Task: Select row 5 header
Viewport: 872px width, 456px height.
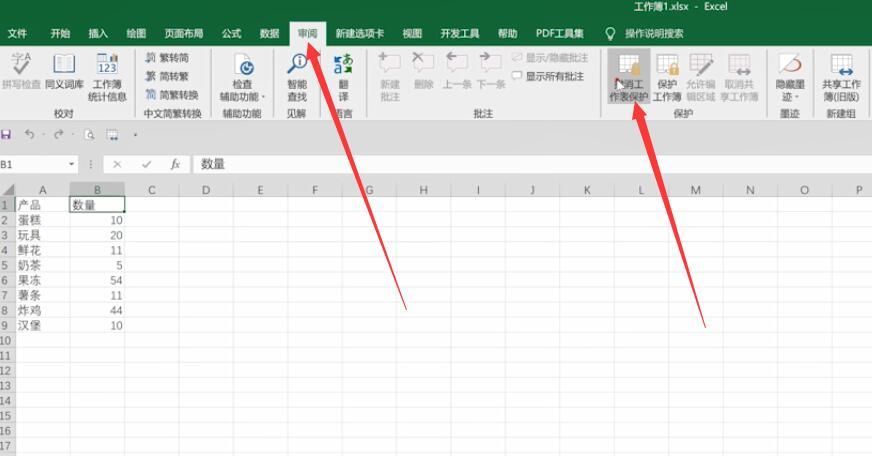Action: (x=7, y=265)
